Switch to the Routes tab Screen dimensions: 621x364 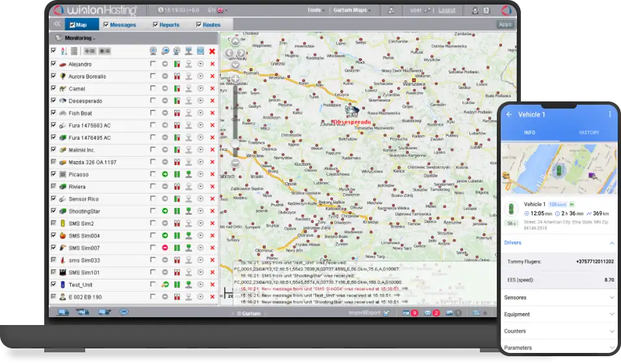click(209, 25)
